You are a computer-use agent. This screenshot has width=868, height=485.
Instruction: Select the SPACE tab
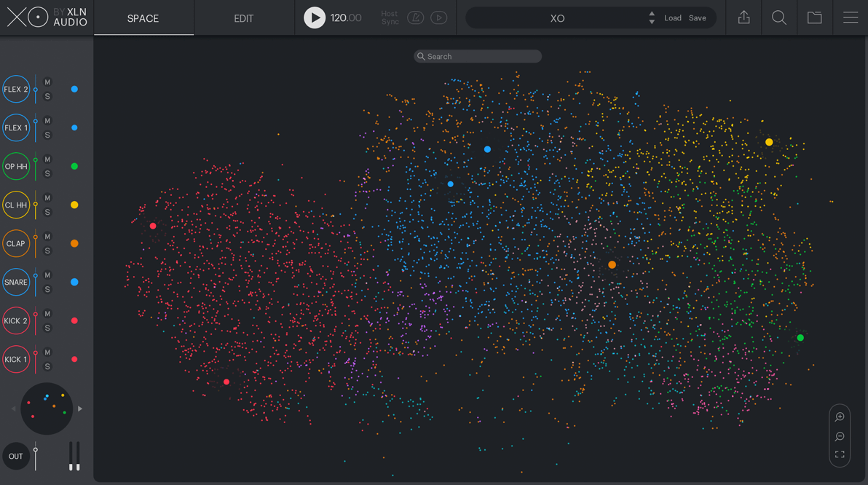click(x=143, y=18)
